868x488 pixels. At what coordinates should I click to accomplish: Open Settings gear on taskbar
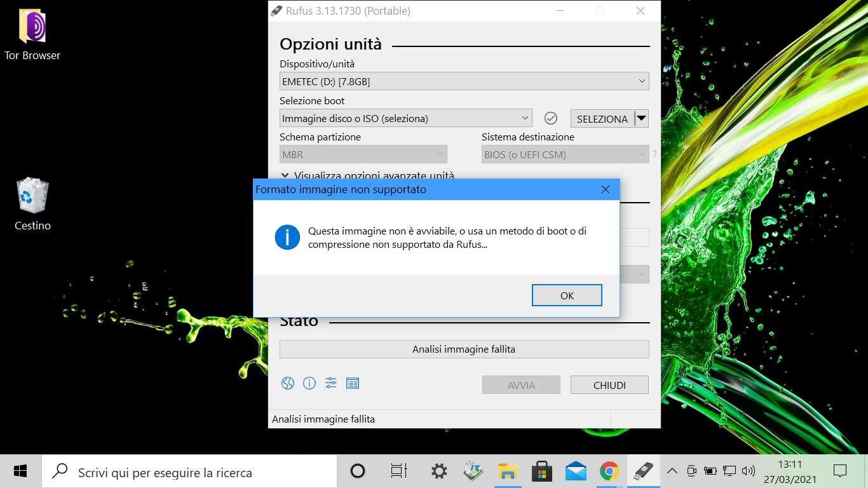click(x=439, y=471)
